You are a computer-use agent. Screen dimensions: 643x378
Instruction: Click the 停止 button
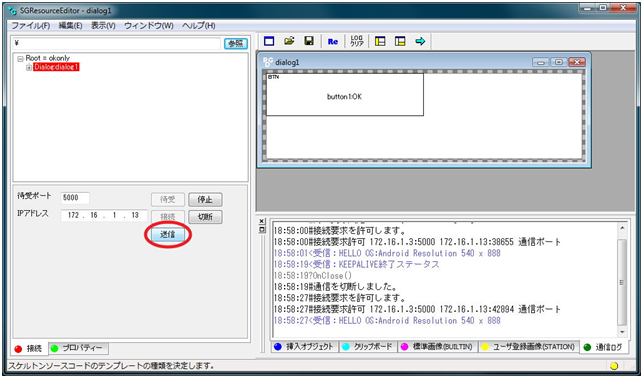point(205,200)
